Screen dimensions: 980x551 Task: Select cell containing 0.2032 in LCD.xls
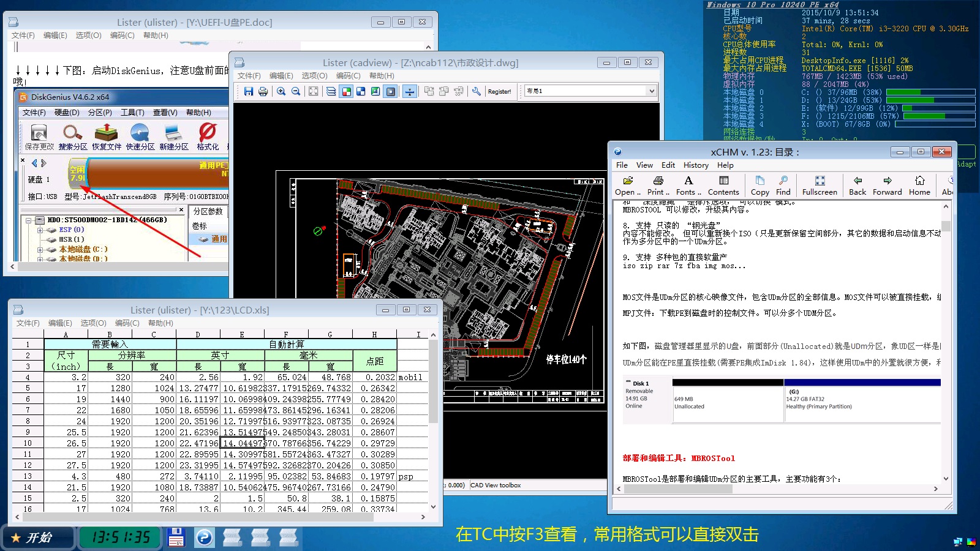tap(375, 377)
